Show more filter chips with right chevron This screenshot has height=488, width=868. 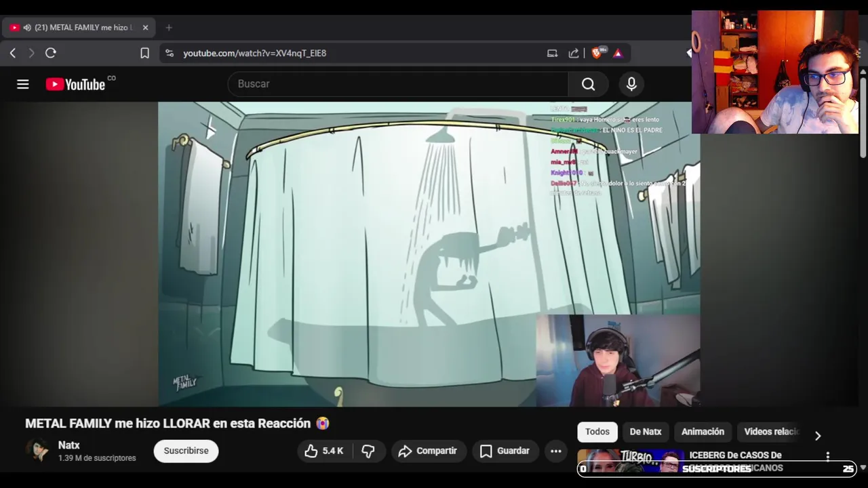click(x=818, y=436)
